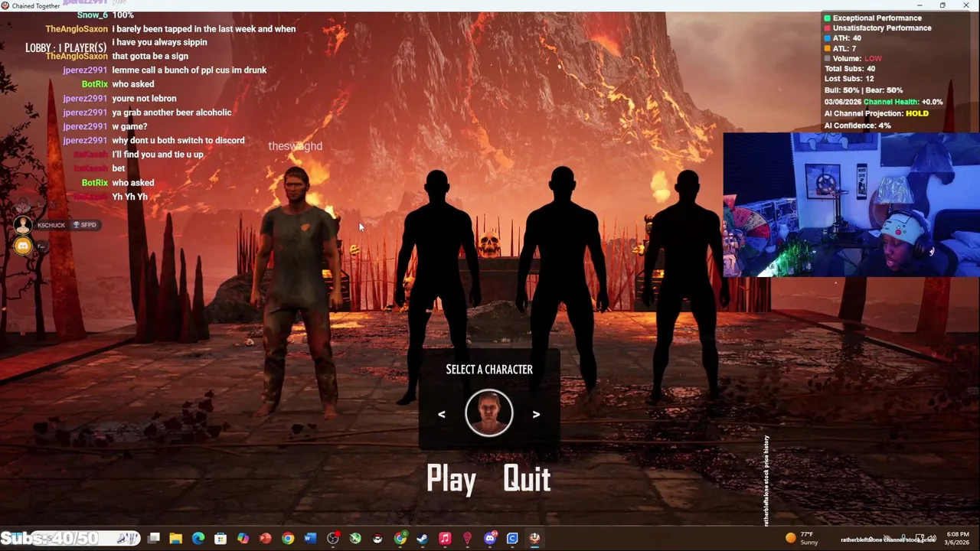Viewport: 980px width, 551px height.
Task: Start the game with the Play button
Action: pyautogui.click(x=451, y=479)
